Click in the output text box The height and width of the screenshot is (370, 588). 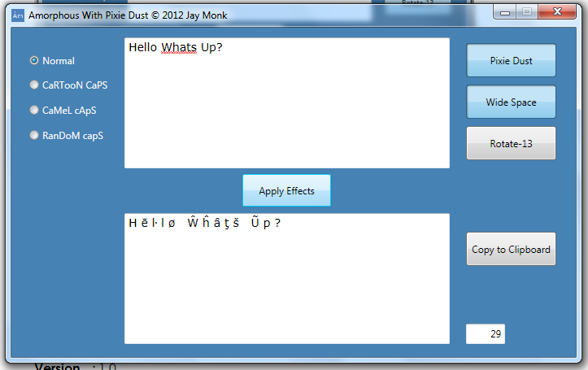pos(287,279)
